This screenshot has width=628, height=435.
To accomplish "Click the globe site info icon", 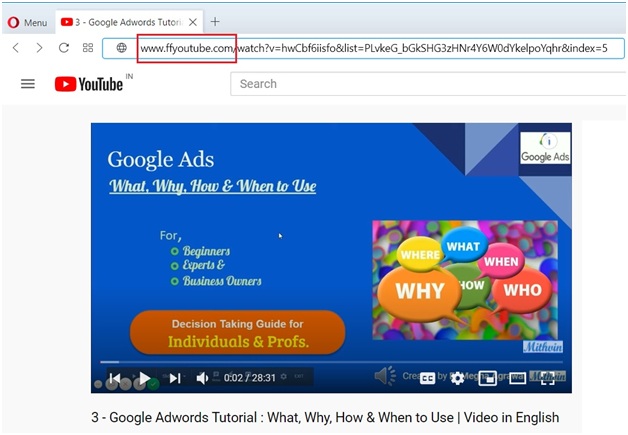I will (122, 48).
